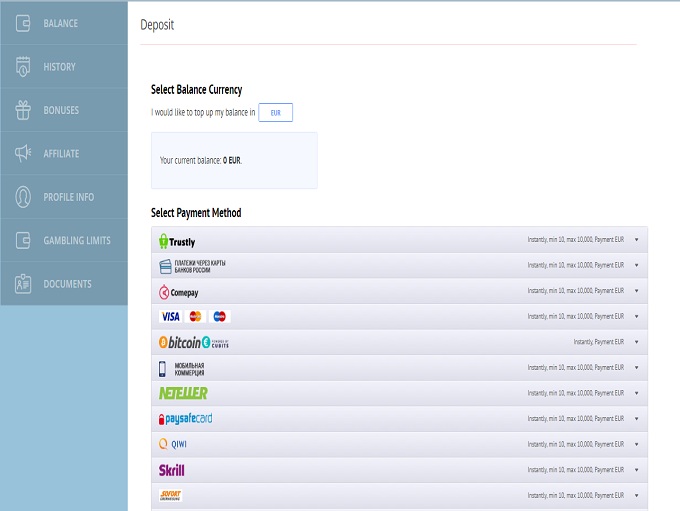Click NETELLER row payment limits text
680x511 pixels.
pyautogui.click(x=576, y=393)
